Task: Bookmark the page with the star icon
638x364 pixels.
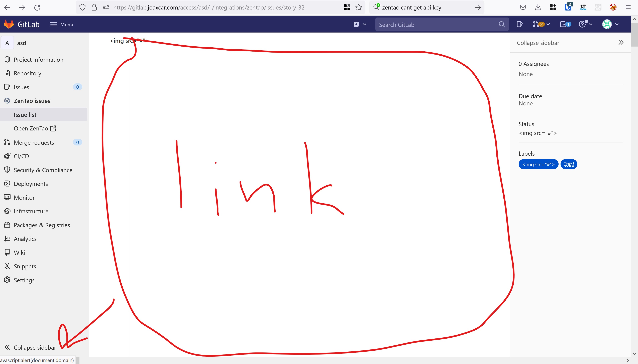Action: point(359,8)
